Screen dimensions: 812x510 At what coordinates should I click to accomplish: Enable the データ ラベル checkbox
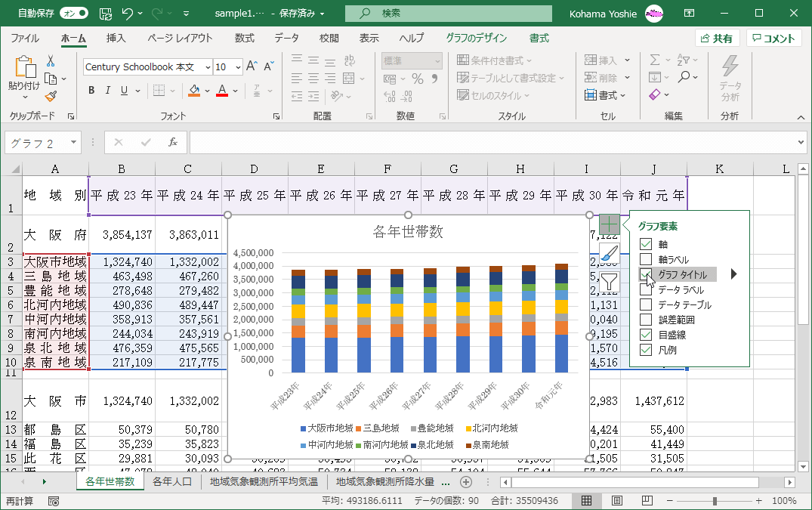[646, 289]
